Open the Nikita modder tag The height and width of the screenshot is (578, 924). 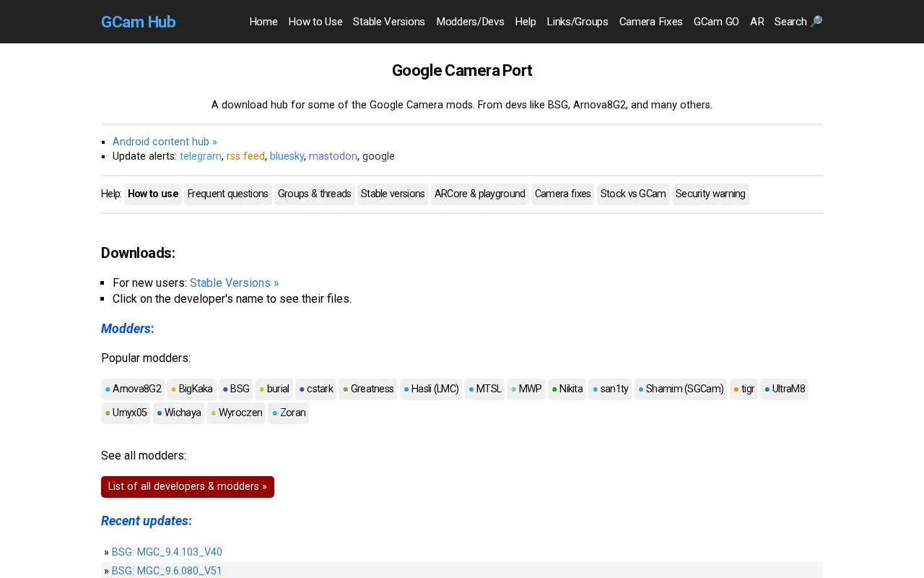pyautogui.click(x=567, y=389)
